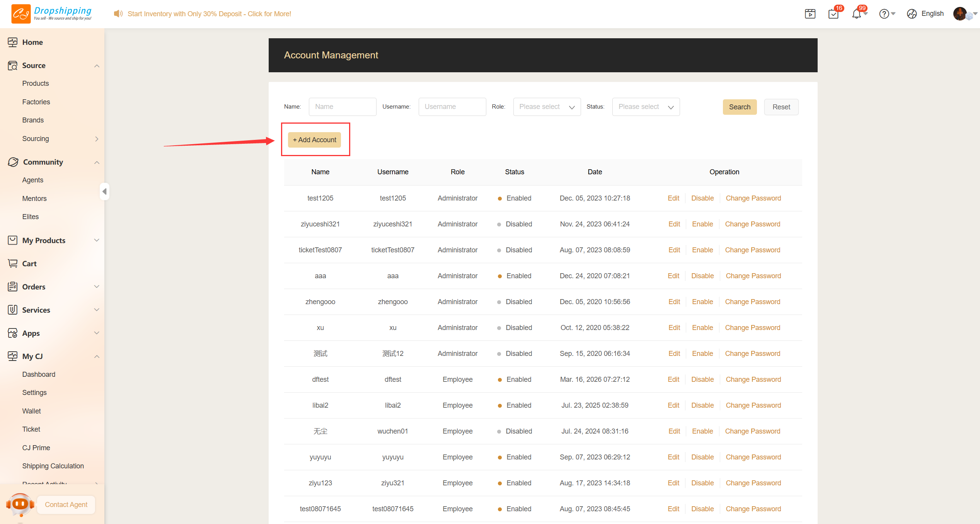Go to Products under Source
Viewport: 980px width, 524px height.
pos(36,83)
